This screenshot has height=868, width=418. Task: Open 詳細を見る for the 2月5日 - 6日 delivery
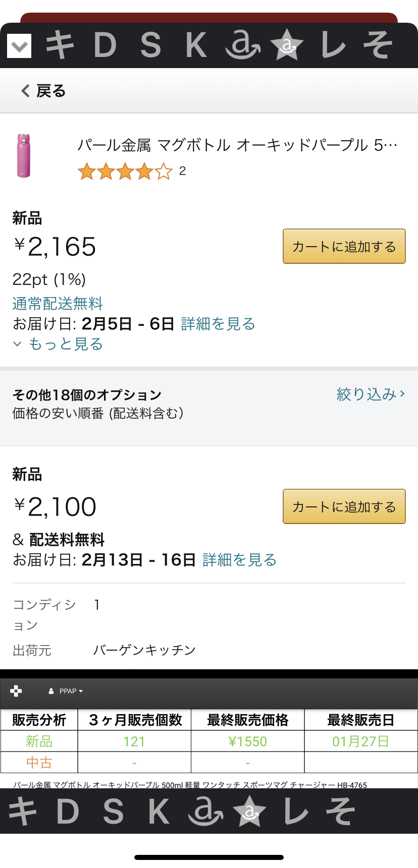pyautogui.click(x=218, y=324)
